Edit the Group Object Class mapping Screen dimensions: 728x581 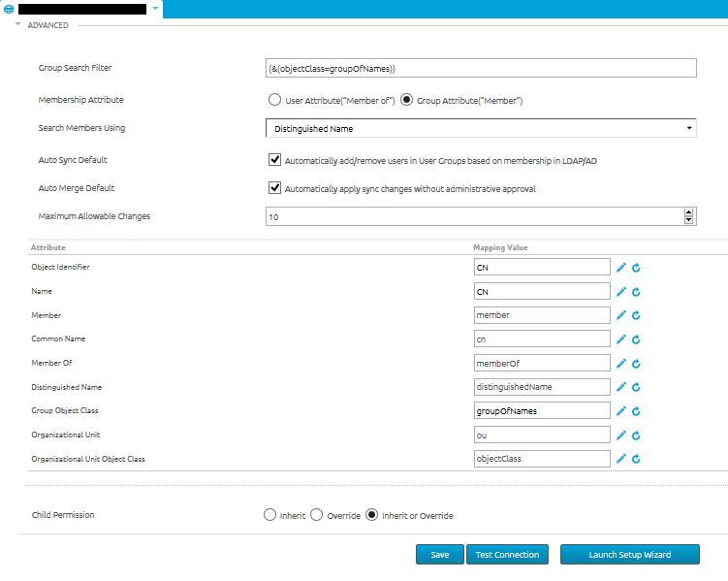[621, 411]
